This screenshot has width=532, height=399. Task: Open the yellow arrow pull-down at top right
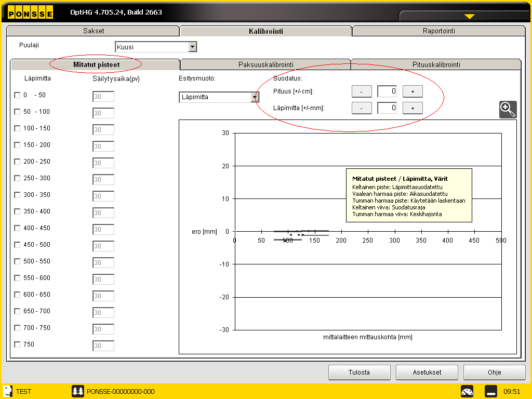[469, 16]
